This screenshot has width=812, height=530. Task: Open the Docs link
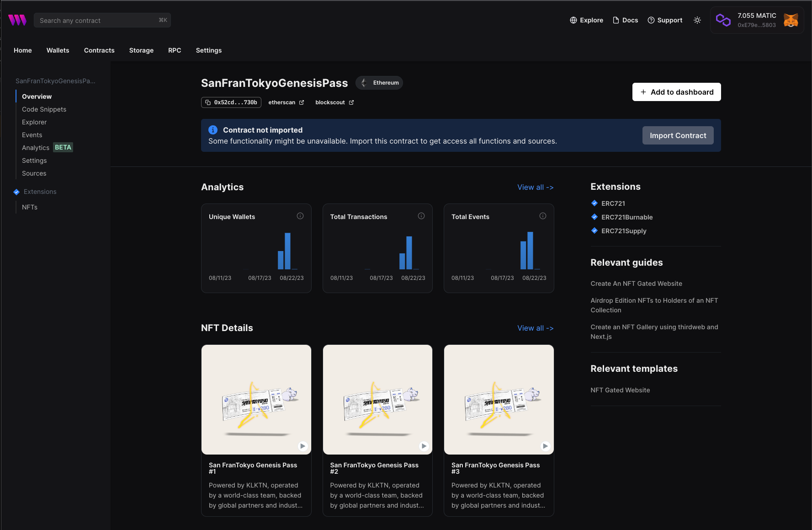(x=626, y=20)
